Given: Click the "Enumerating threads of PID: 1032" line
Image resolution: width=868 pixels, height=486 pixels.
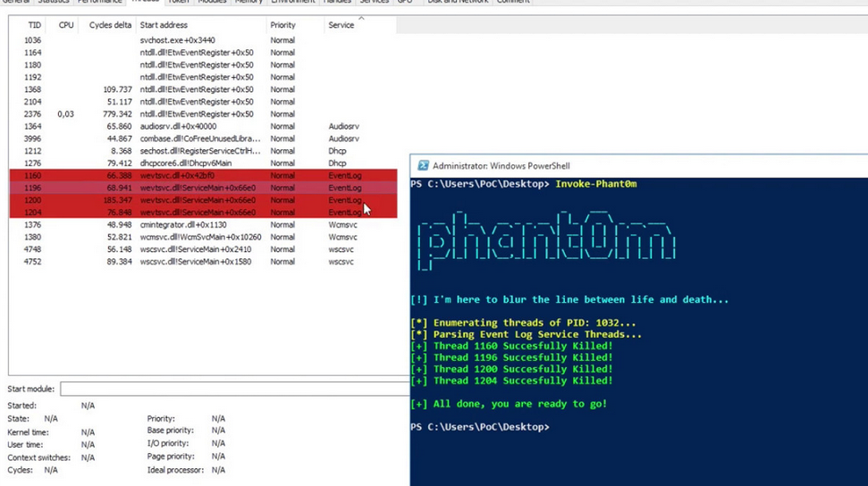Looking at the screenshot, I should pos(523,323).
